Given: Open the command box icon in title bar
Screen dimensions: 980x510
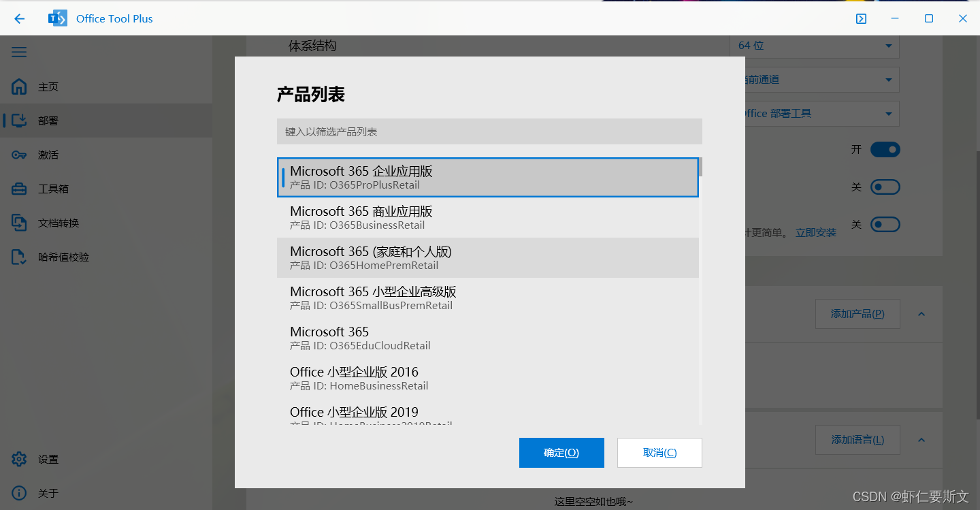Looking at the screenshot, I should click(x=862, y=18).
